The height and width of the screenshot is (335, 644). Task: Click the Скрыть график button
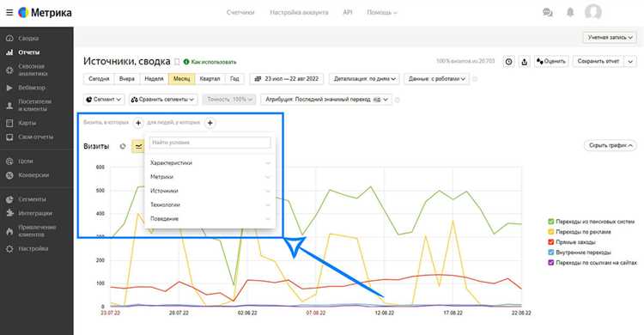point(610,145)
